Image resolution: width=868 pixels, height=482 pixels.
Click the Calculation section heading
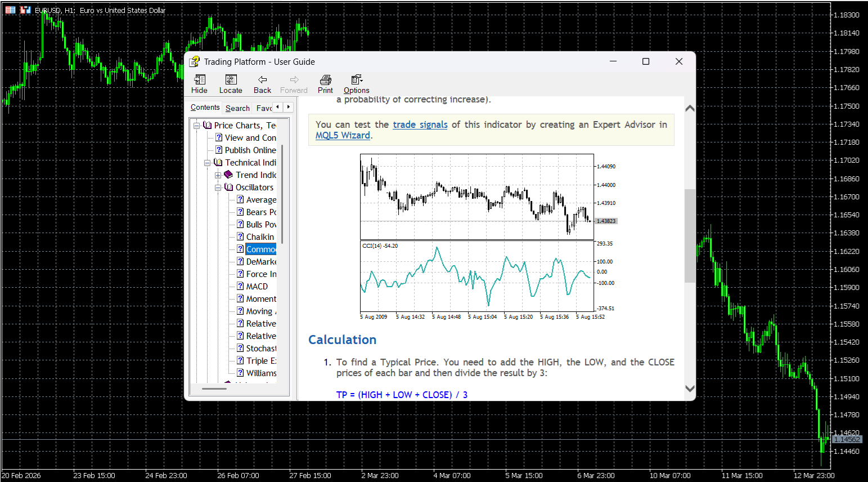342,340
